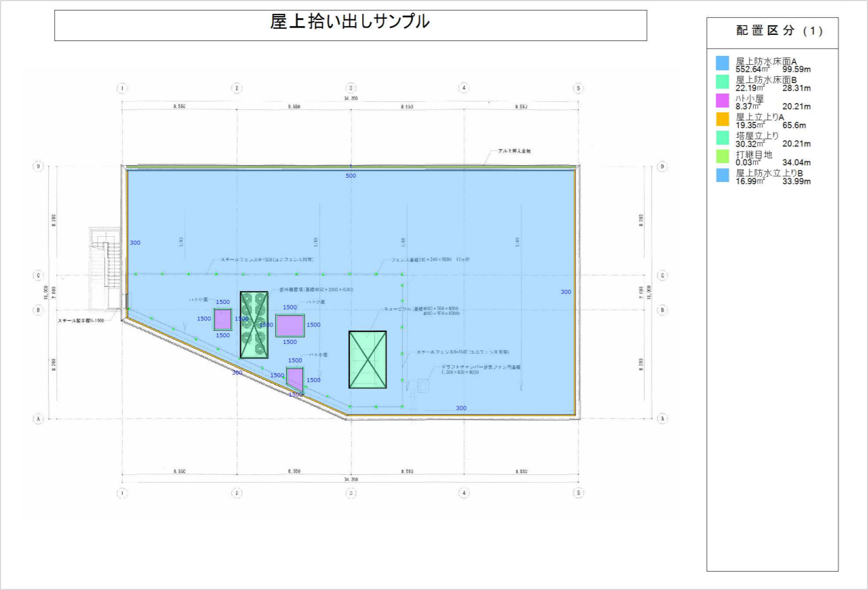The height and width of the screenshot is (590, 868).
Task: Click the legend label 屋上立上りA
Action: click(x=759, y=117)
